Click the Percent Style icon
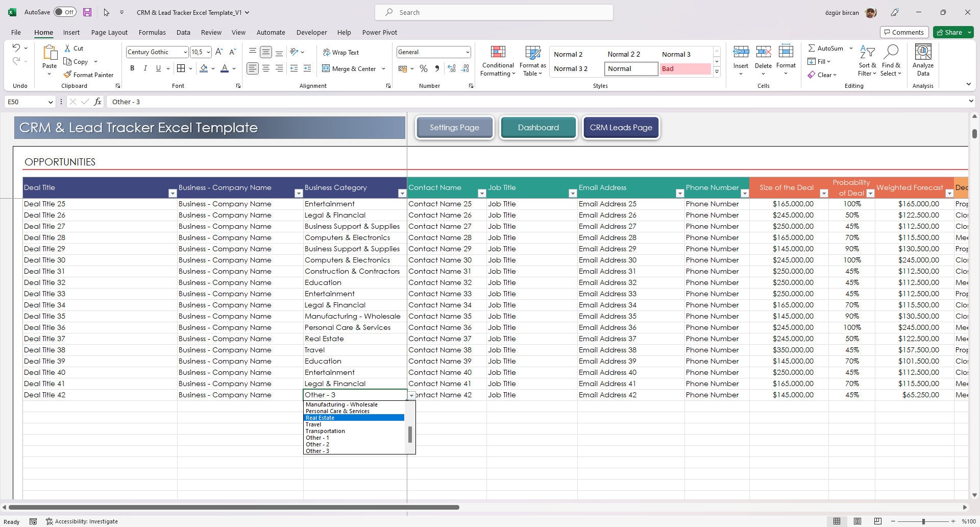Viewport: 980px width, 527px height. [423, 68]
